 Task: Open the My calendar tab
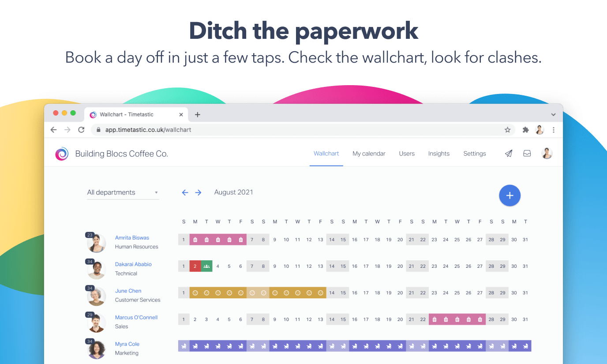(x=369, y=154)
